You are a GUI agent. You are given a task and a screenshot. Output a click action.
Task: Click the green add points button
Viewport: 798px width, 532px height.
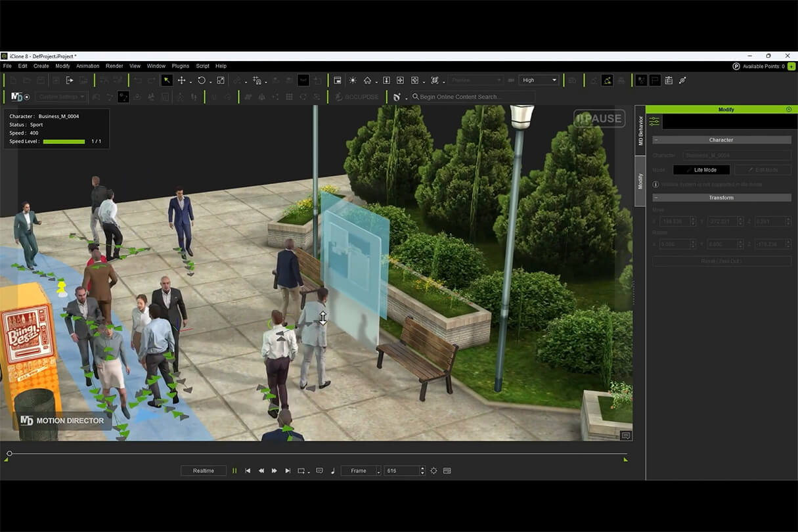click(x=791, y=66)
